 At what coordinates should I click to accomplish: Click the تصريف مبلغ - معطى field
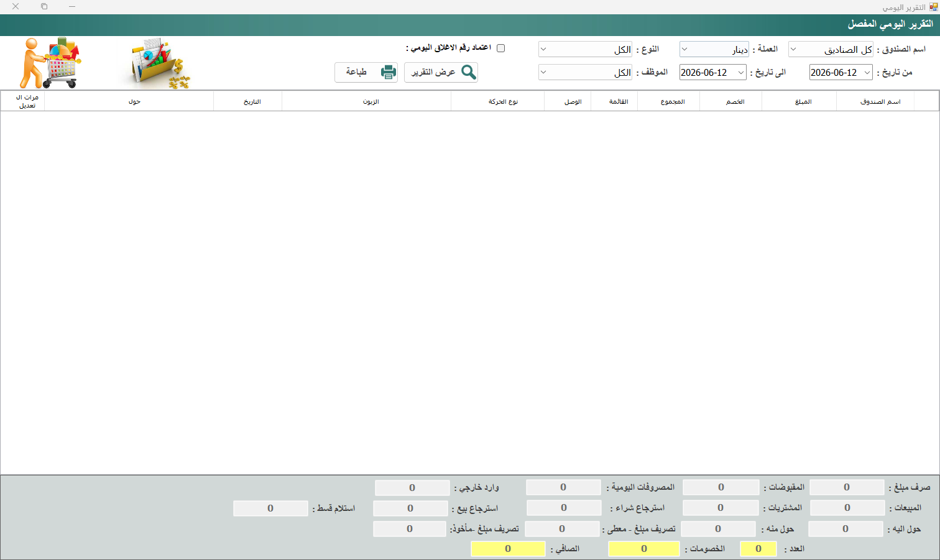pos(562,529)
